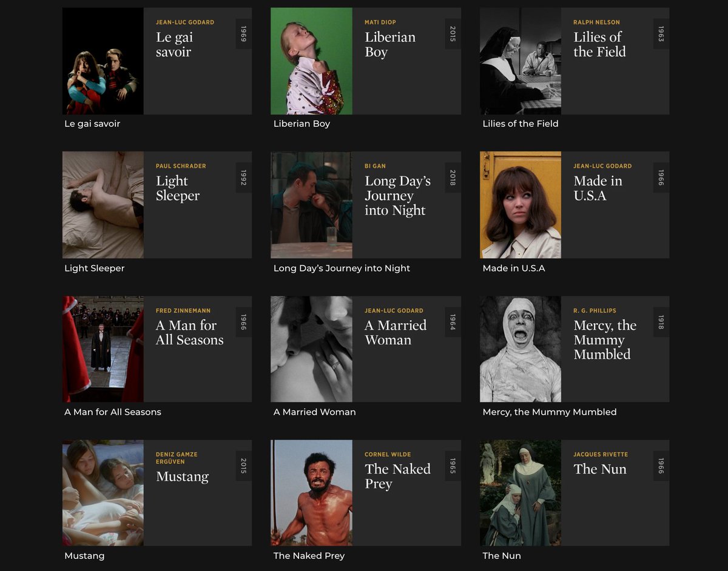728x571 pixels.
Task: Select the A Man for All Seasons still
Action: pos(103,349)
